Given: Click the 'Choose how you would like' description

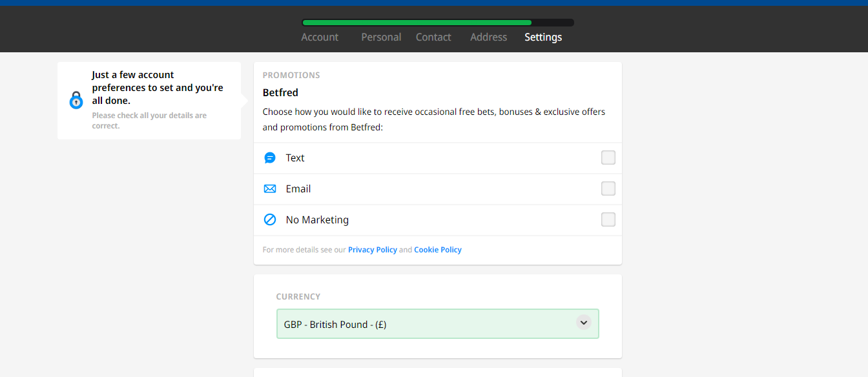Looking at the screenshot, I should [x=434, y=119].
